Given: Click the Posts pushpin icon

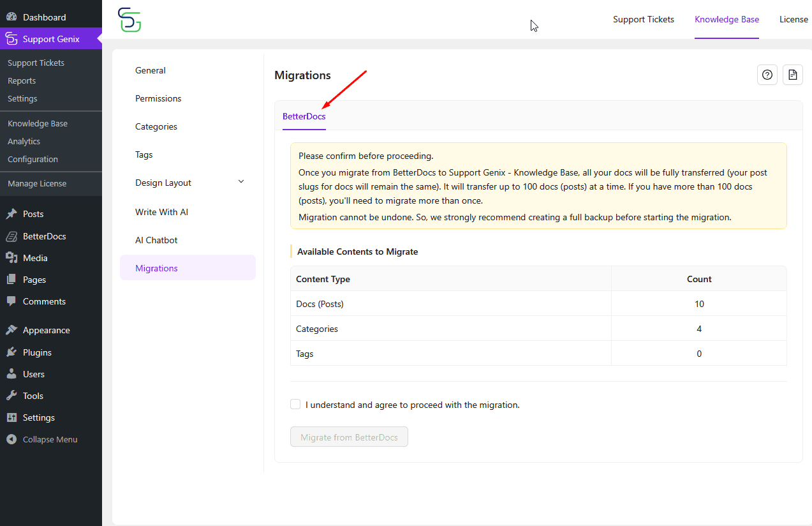Looking at the screenshot, I should 11,214.
